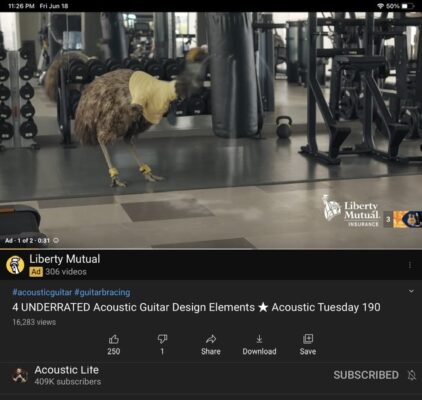The height and width of the screenshot is (400, 422).
Task: Click the ad progress bar under video
Action: click(x=211, y=249)
